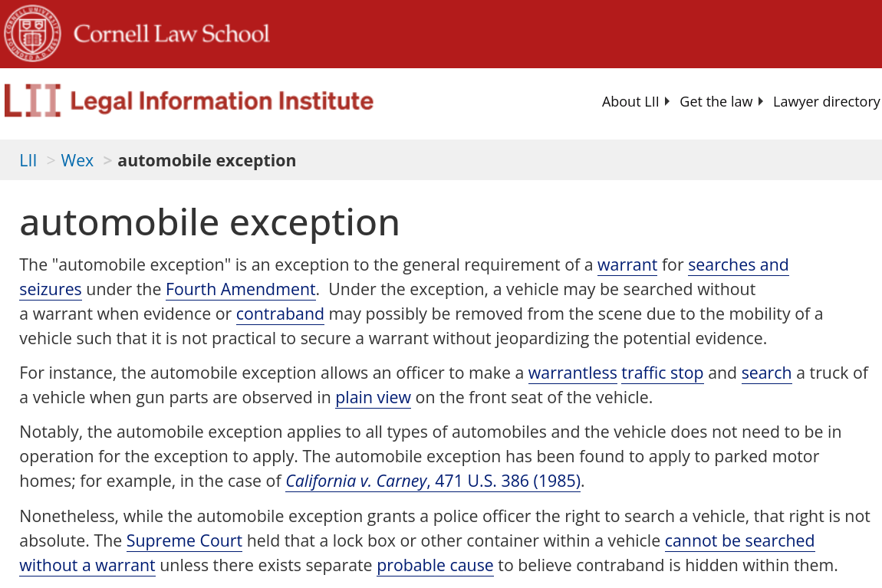
Task: Open the About LII menu
Action: (630, 102)
